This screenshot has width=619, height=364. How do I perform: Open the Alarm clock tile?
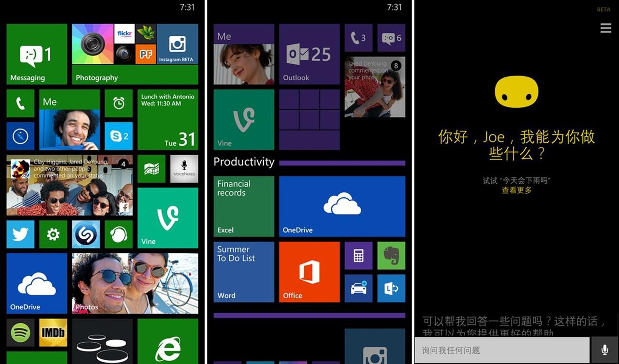(118, 103)
